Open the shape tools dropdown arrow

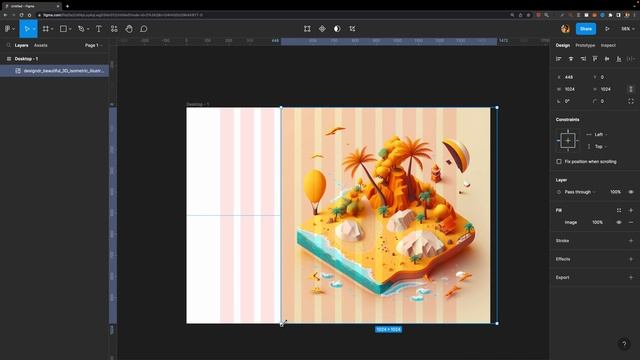tap(70, 29)
